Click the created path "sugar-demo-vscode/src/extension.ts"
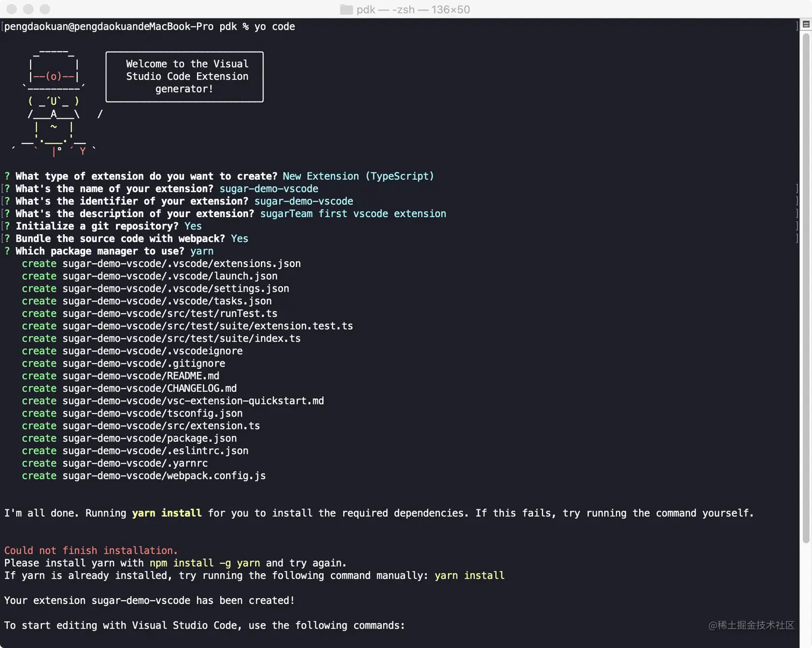 tap(161, 426)
